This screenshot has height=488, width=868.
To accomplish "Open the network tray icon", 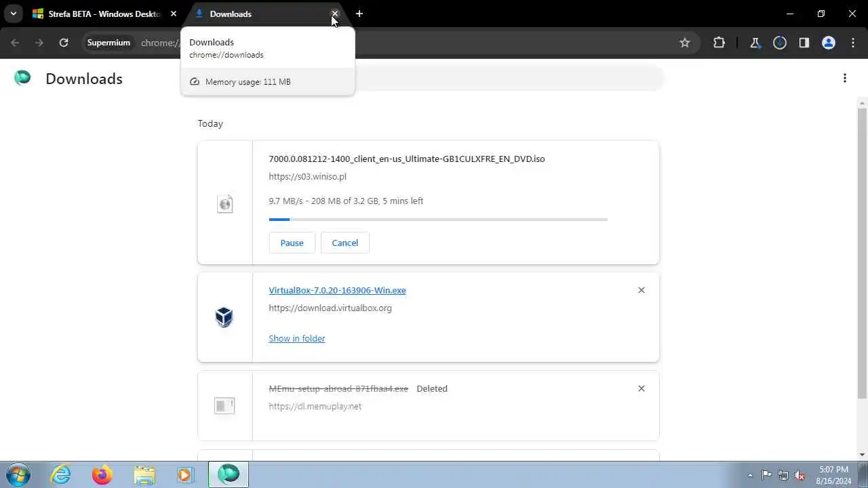I will click(783, 475).
